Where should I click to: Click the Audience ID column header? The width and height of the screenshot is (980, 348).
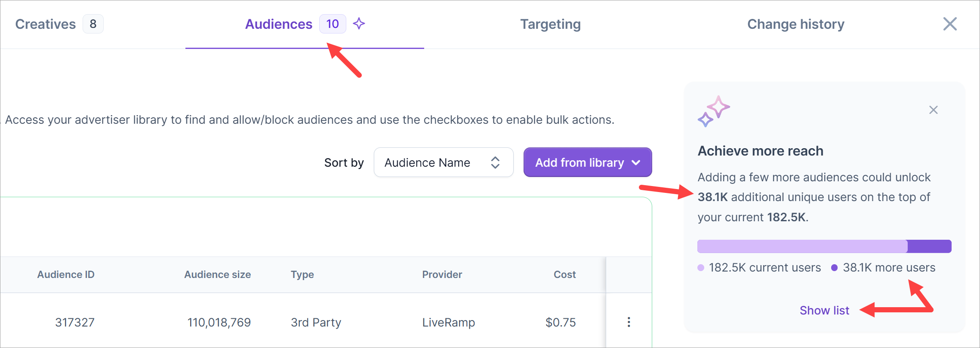66,275
